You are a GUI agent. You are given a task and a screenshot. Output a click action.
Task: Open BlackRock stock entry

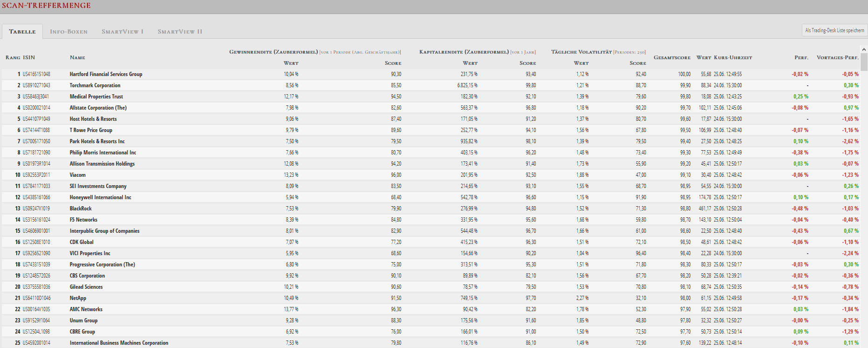[81, 209]
